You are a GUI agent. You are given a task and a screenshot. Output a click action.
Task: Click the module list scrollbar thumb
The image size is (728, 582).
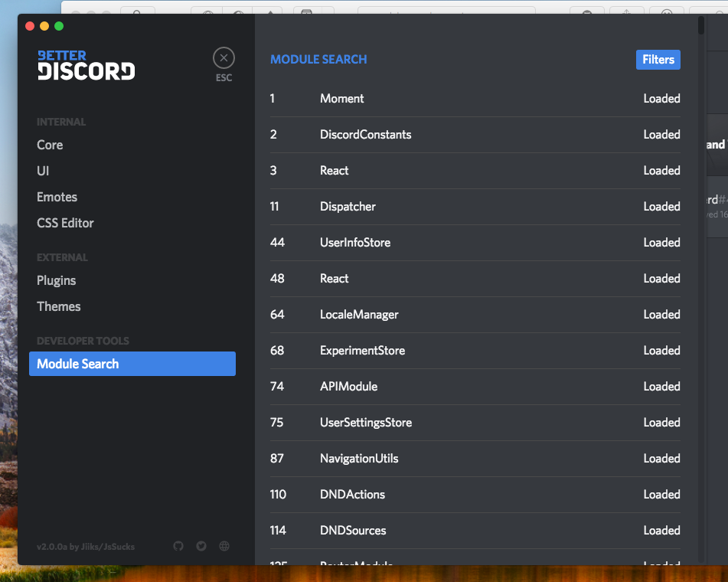coord(701,25)
